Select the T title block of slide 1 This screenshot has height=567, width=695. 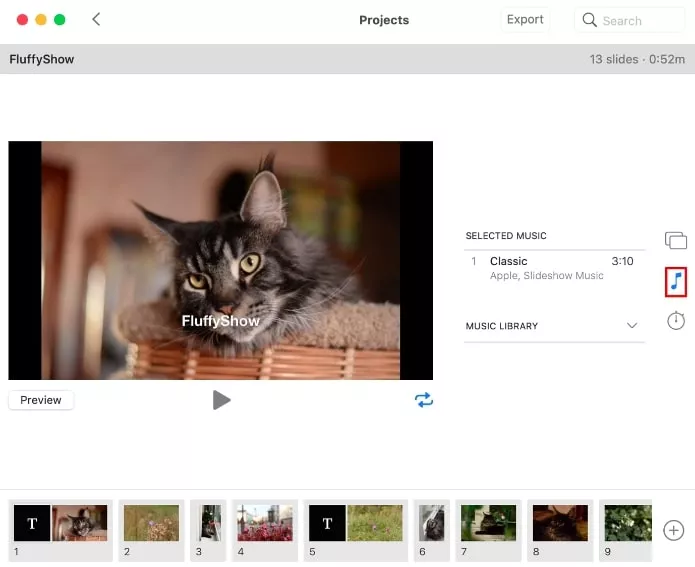point(32,523)
